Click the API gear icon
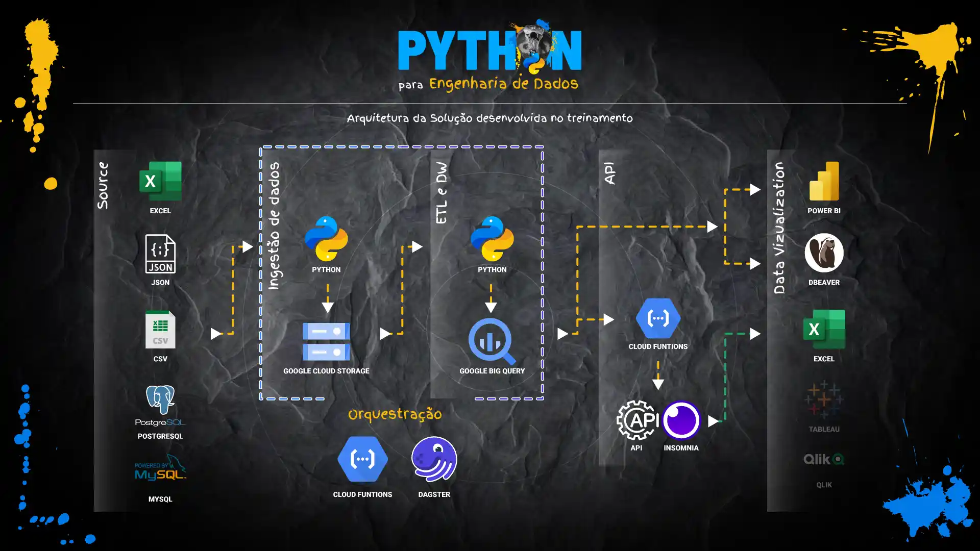 point(638,421)
